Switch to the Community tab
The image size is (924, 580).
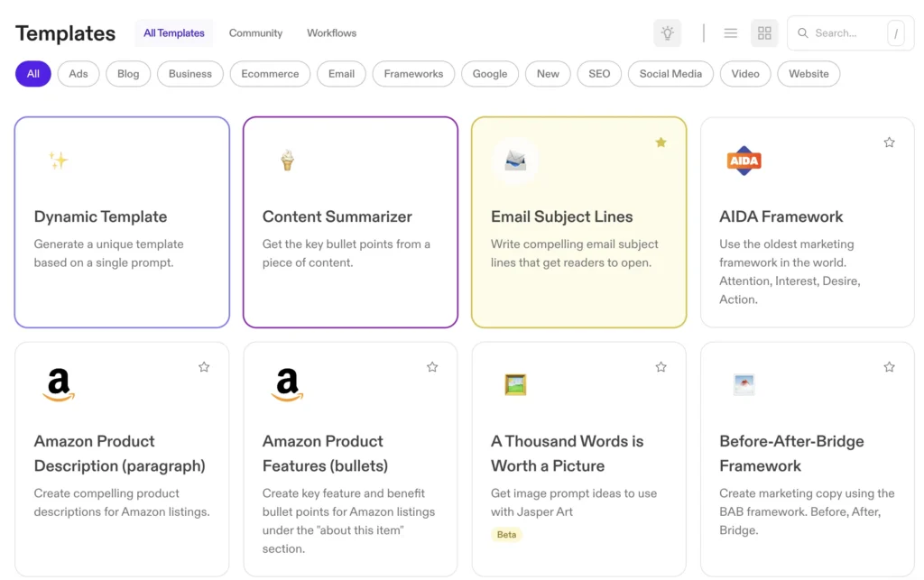[255, 32]
